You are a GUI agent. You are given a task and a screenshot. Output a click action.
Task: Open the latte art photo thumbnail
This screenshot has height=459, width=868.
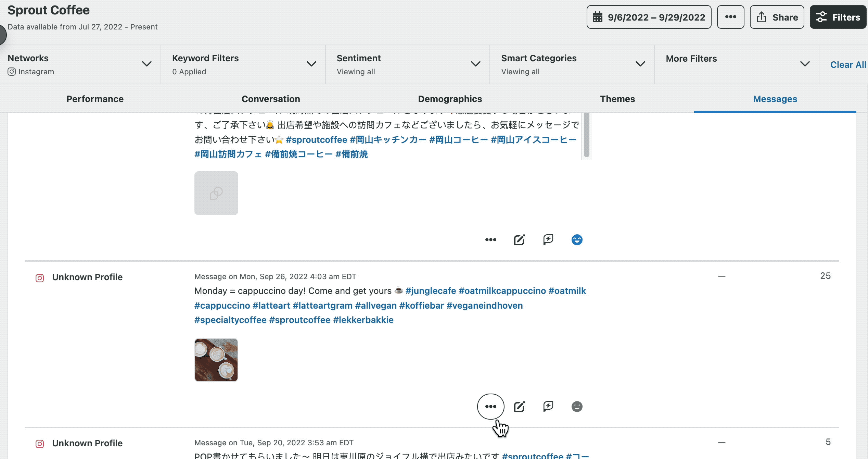216,360
